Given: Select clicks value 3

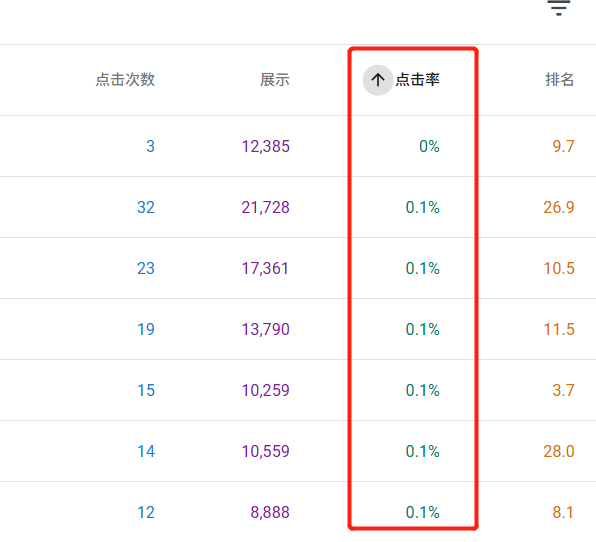Looking at the screenshot, I should pos(151,146).
